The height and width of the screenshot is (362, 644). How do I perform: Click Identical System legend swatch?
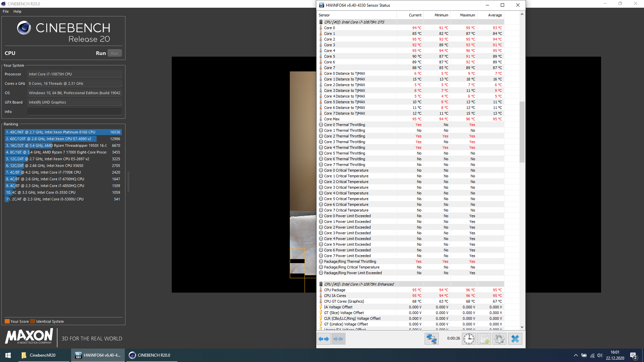[33, 321]
